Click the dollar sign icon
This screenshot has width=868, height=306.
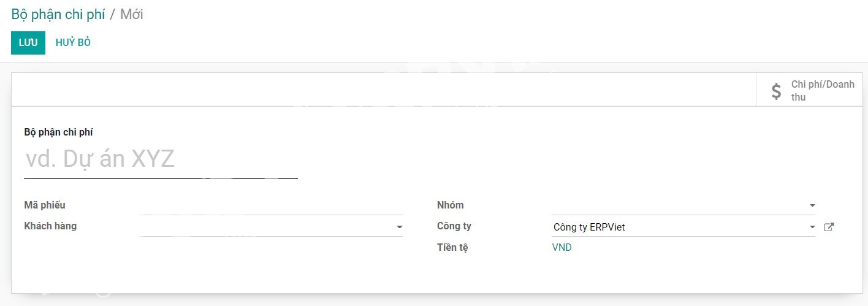point(776,91)
